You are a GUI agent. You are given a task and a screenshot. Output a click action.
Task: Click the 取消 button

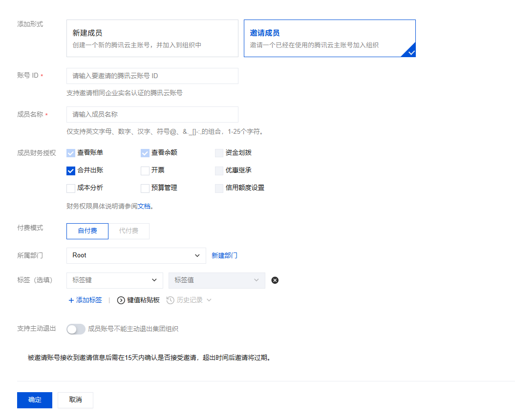click(x=75, y=400)
